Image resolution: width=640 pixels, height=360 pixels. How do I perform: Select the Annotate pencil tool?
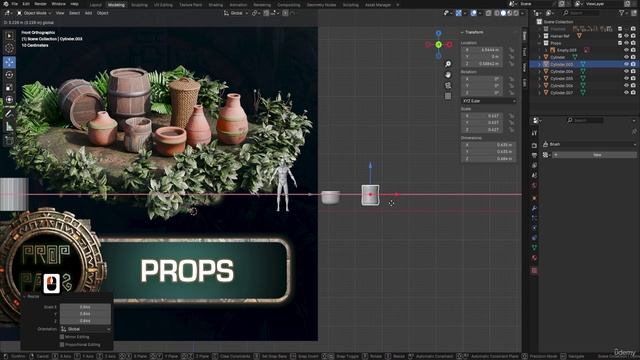9,114
